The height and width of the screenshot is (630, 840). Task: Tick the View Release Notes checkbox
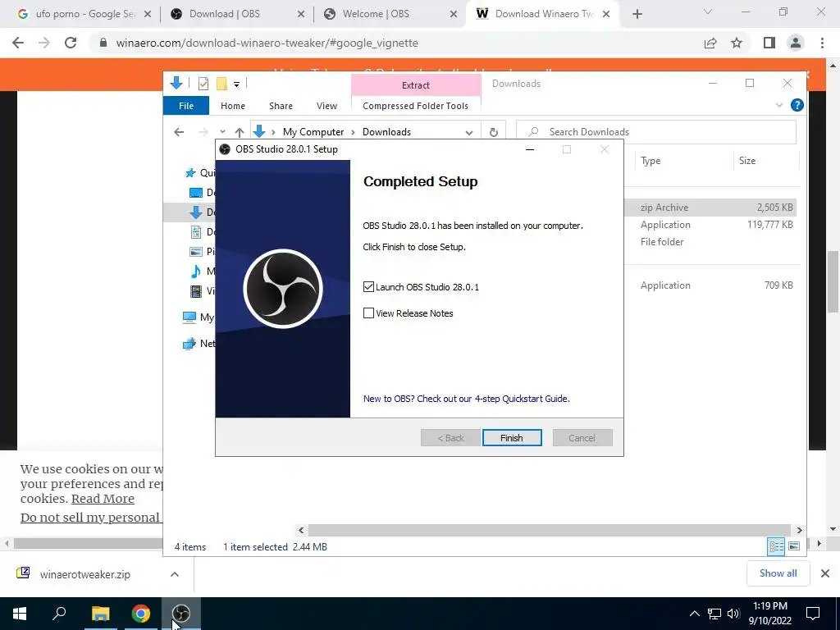click(368, 313)
